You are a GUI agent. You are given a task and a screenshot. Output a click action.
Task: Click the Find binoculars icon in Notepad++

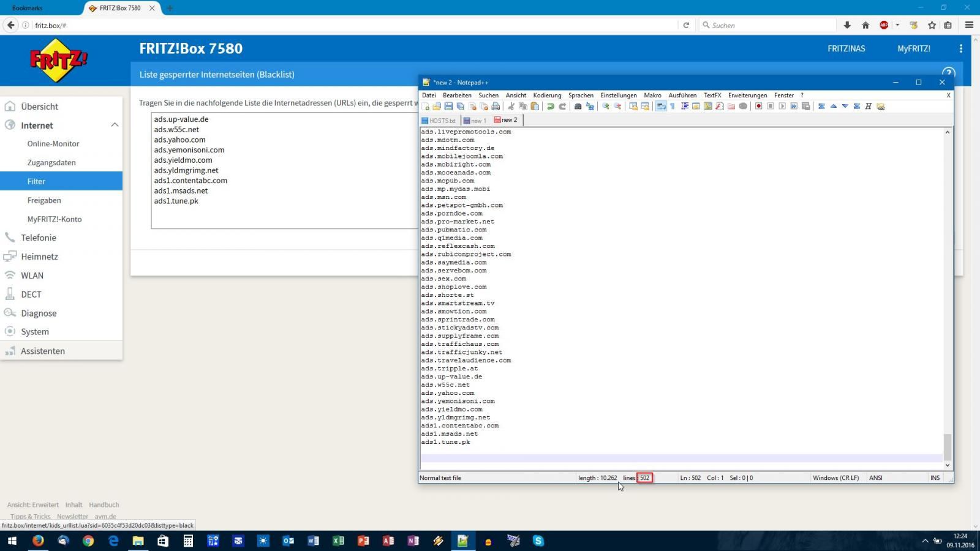click(578, 107)
